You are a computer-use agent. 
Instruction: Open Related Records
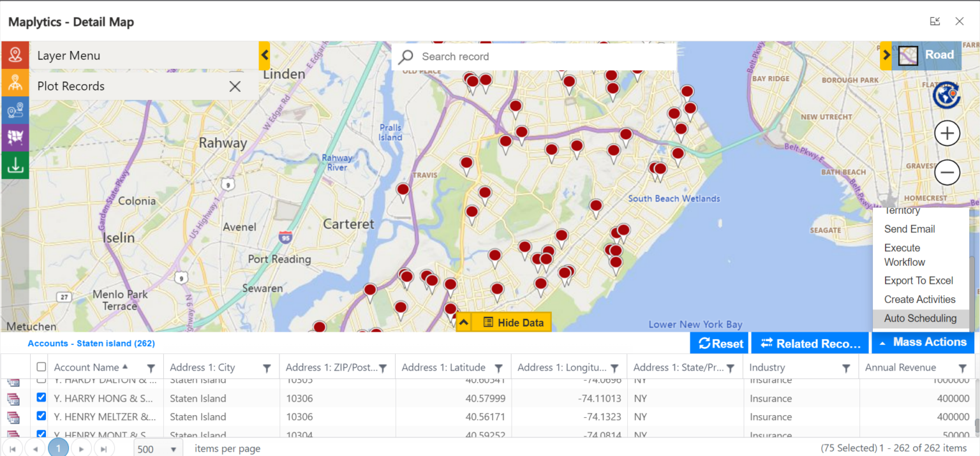pyautogui.click(x=809, y=342)
